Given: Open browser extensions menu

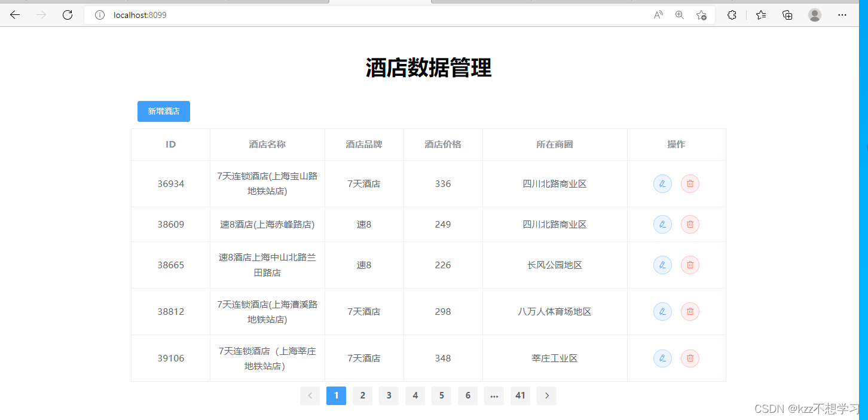Looking at the screenshot, I should pyautogui.click(x=732, y=15).
